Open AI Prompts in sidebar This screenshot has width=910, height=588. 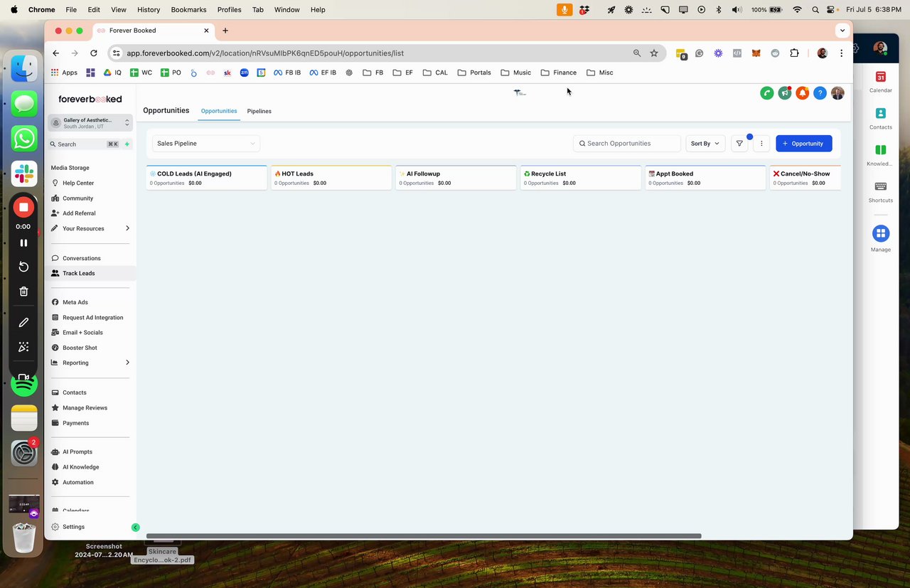point(77,452)
